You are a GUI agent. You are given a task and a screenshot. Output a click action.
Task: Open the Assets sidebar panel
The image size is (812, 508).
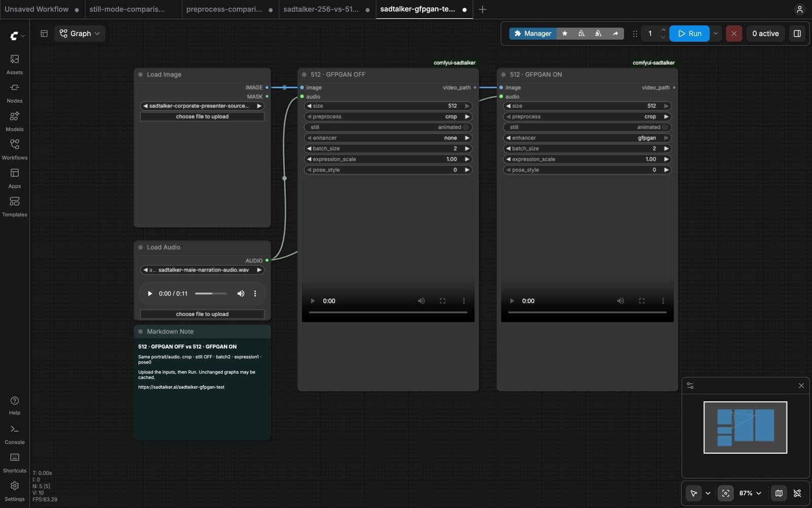click(14, 65)
